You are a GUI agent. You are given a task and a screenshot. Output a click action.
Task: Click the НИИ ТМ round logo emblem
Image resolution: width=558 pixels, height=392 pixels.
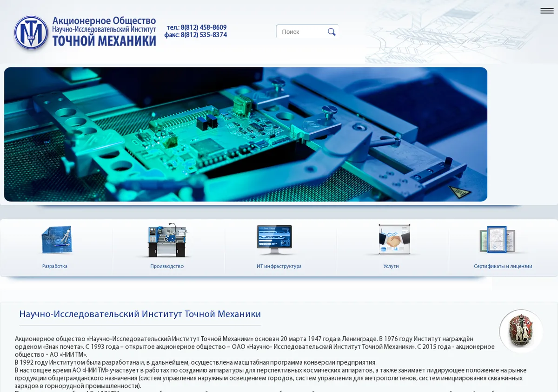coord(31,33)
